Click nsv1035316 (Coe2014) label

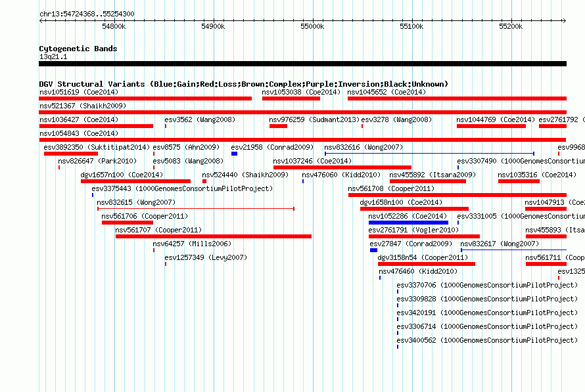[x=537, y=175]
